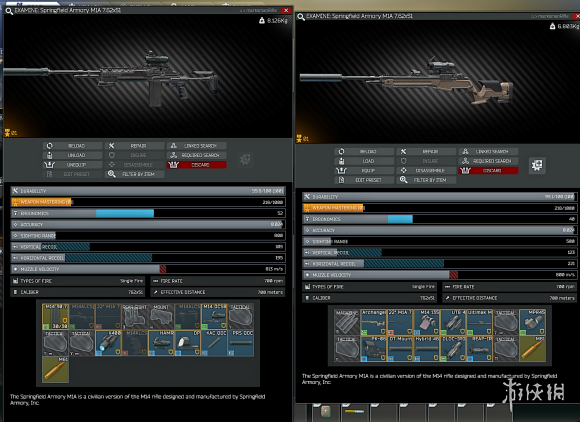The height and width of the screenshot is (422, 580).
Task: Click LINKED SEARCH in the right window
Action: pyautogui.click(x=489, y=152)
